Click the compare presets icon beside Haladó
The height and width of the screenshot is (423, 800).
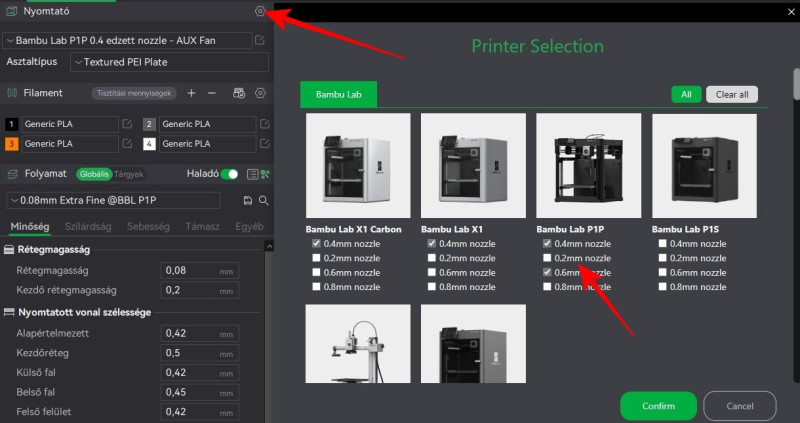[265, 175]
